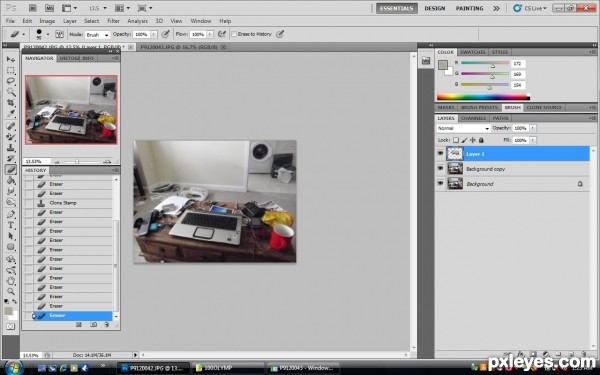Open the Image menu

tap(47, 21)
